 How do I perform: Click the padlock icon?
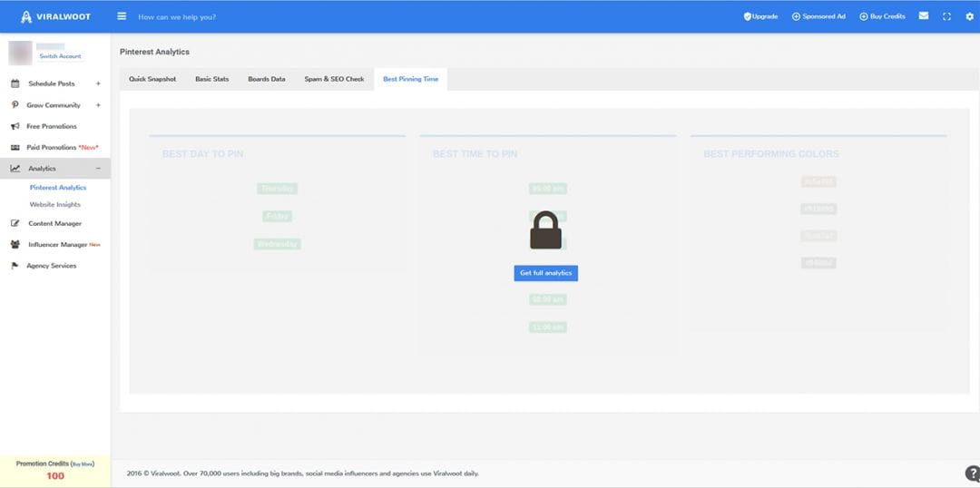pos(545,230)
